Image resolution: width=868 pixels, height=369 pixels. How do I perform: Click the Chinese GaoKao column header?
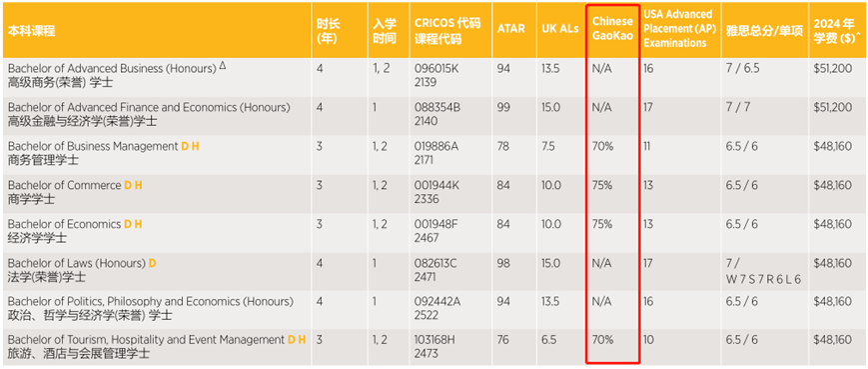pyautogui.click(x=612, y=28)
